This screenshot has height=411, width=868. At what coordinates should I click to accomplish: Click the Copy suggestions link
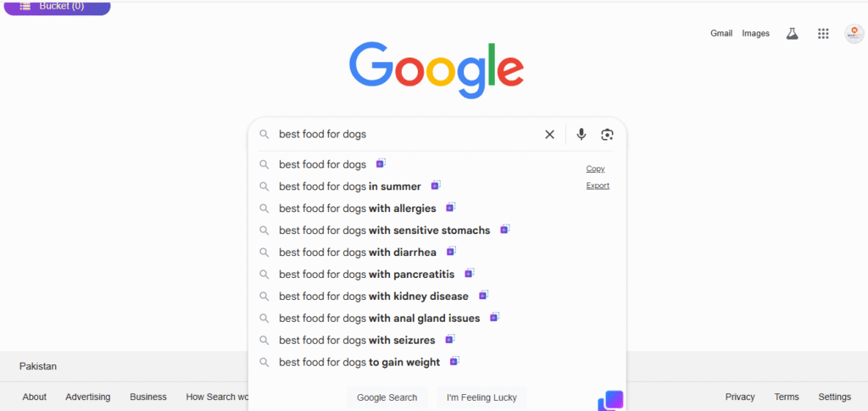595,169
